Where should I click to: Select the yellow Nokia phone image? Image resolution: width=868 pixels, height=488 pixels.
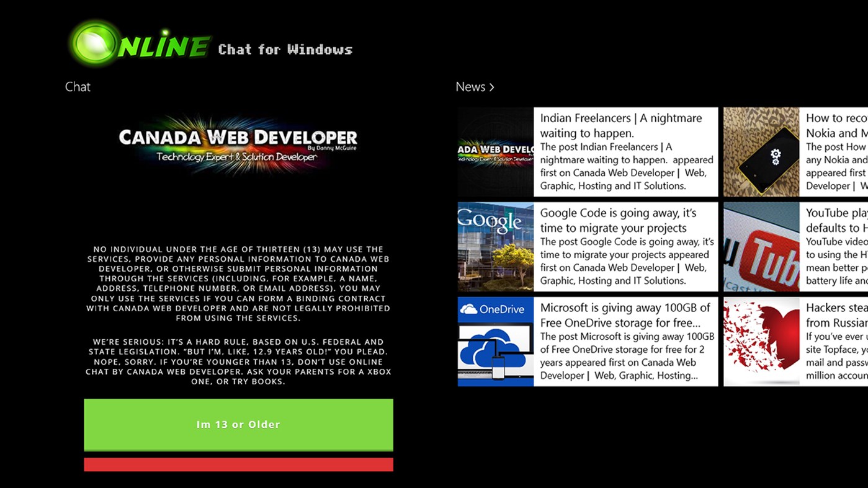(x=760, y=151)
